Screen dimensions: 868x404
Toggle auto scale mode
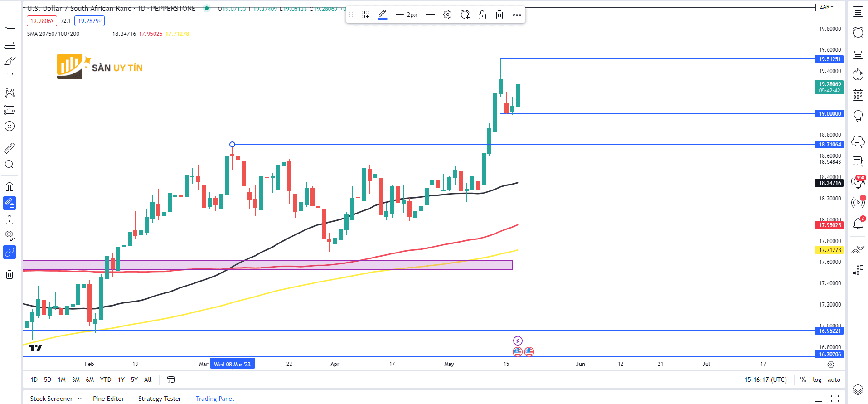834,380
